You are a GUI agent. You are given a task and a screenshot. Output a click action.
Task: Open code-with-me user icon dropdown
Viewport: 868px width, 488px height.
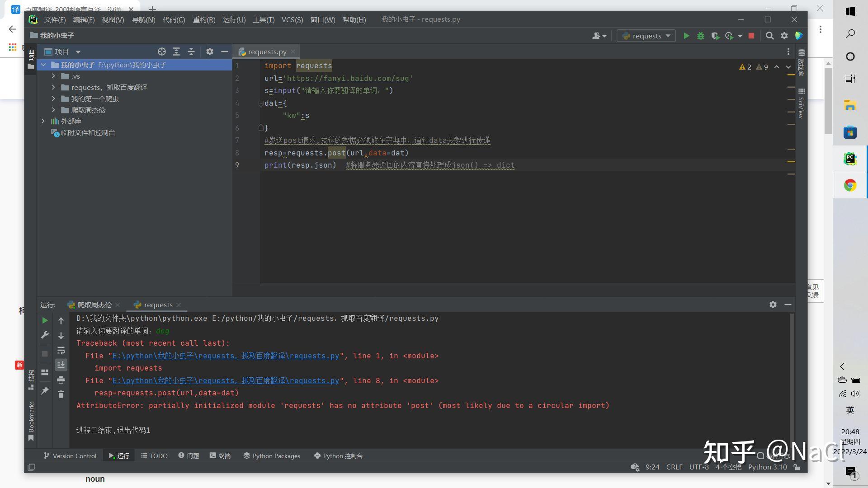599,36
